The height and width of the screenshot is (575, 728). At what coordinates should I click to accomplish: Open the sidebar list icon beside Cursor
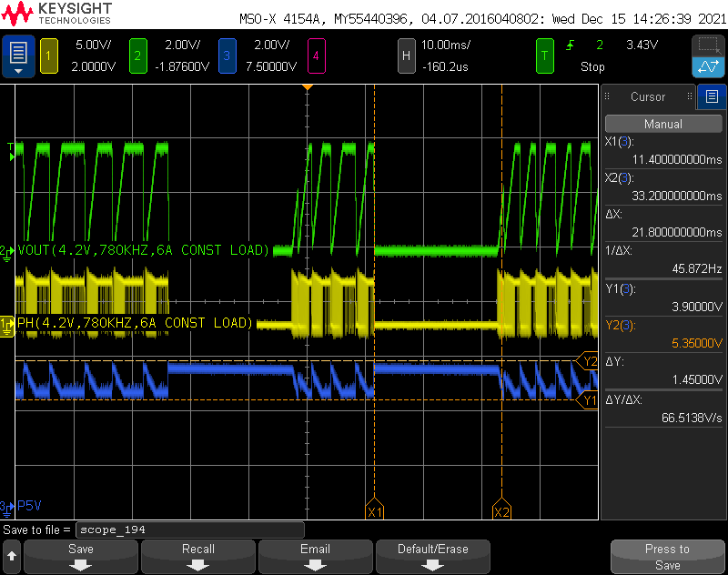point(712,96)
